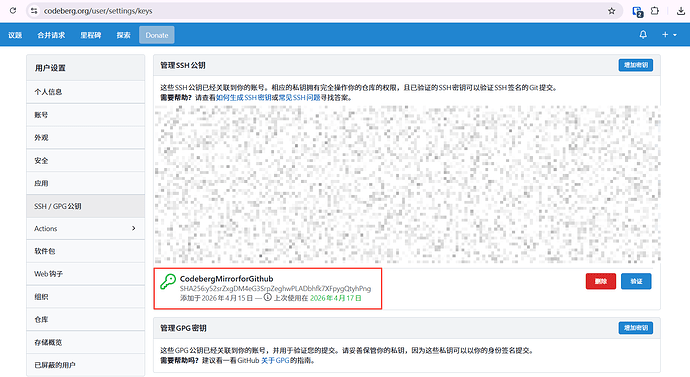Open 如何生成 SSH 密钥 help link
Viewport: 690px width, 377px height.
244,98
